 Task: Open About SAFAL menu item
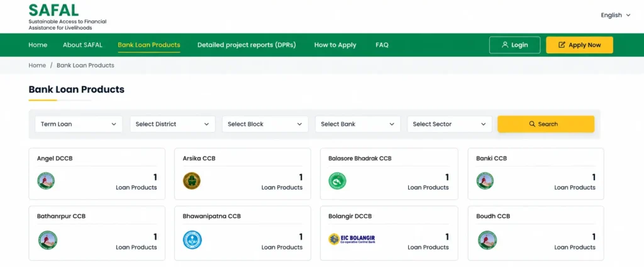click(82, 45)
